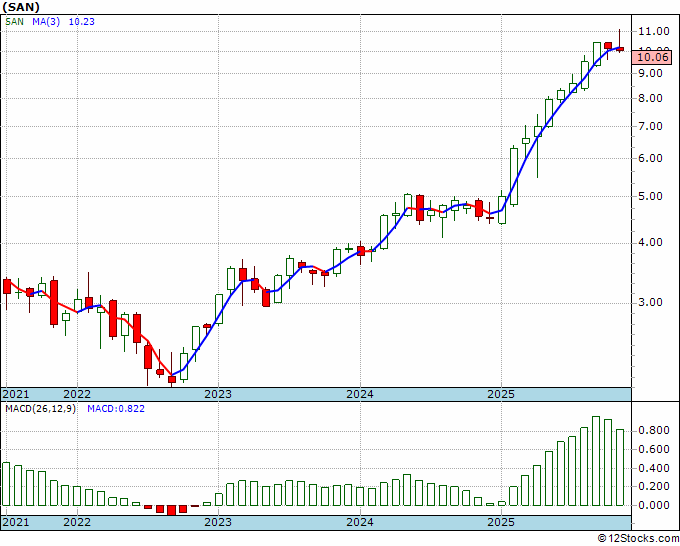Click the 10.06 current price tag
Image resolution: width=680 pixels, height=546 pixels.
653,57
